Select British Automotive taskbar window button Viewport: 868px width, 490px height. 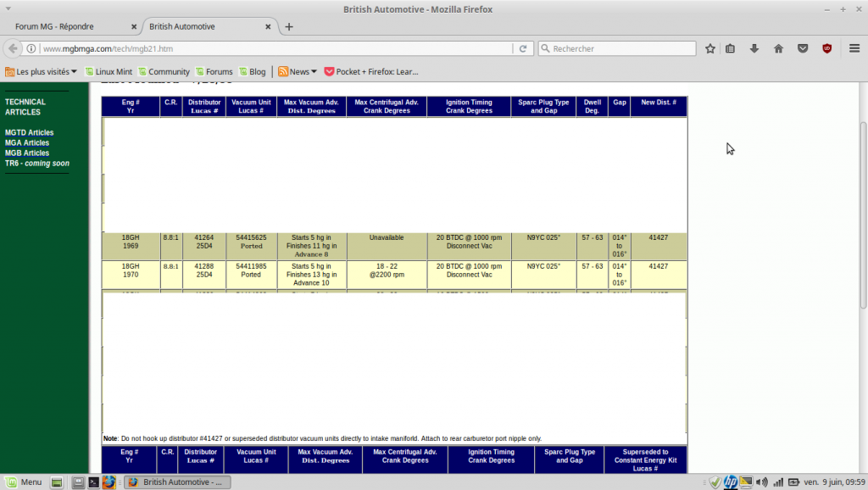[177, 482]
